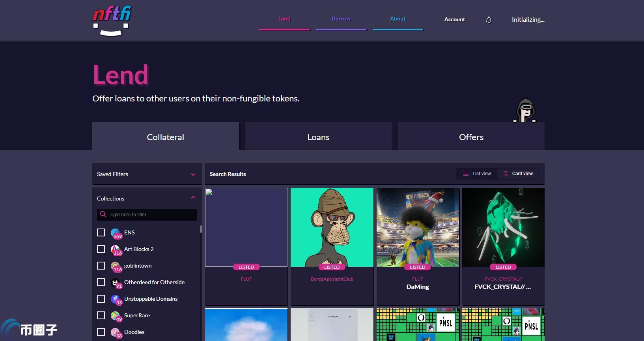Tick the Art Blocks 2 checkbox
The height and width of the screenshot is (341, 644).
click(x=101, y=249)
